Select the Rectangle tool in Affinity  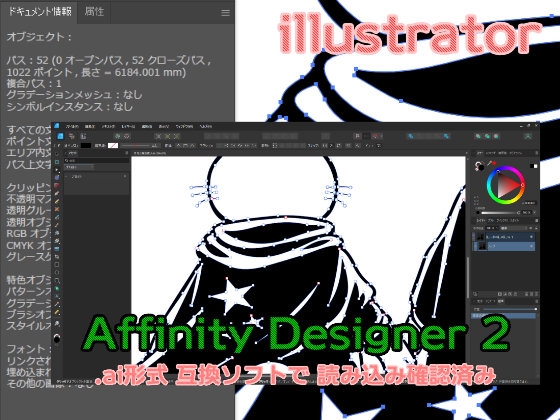click(x=57, y=265)
